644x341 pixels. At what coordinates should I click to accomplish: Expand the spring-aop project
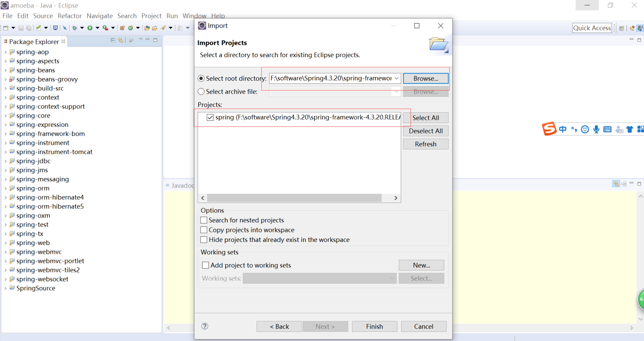click(x=5, y=52)
